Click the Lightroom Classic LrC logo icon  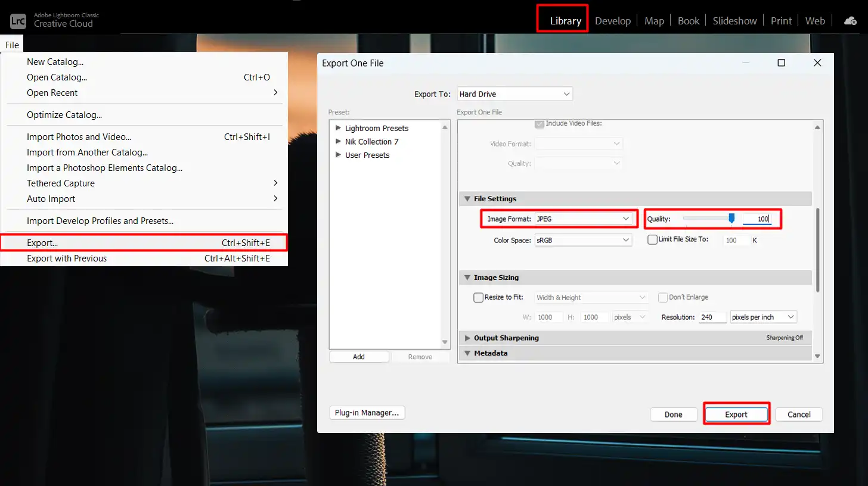(x=18, y=20)
